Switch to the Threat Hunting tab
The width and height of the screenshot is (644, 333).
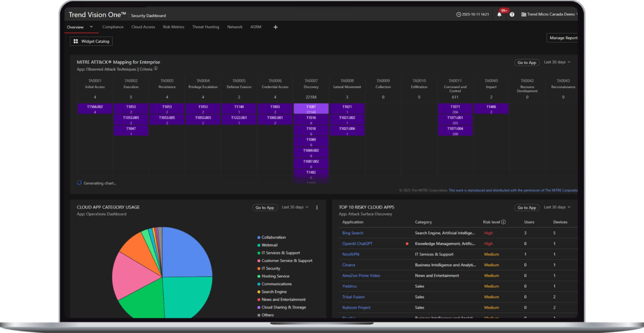click(205, 27)
